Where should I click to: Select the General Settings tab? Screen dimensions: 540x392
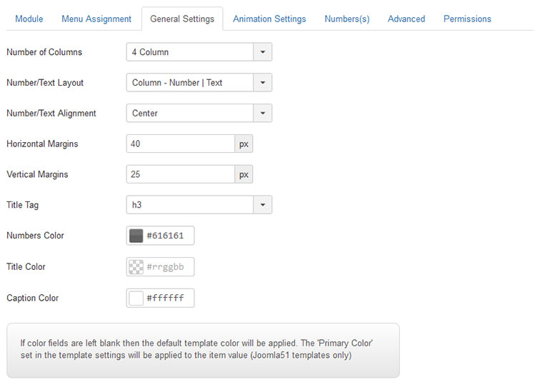(182, 19)
